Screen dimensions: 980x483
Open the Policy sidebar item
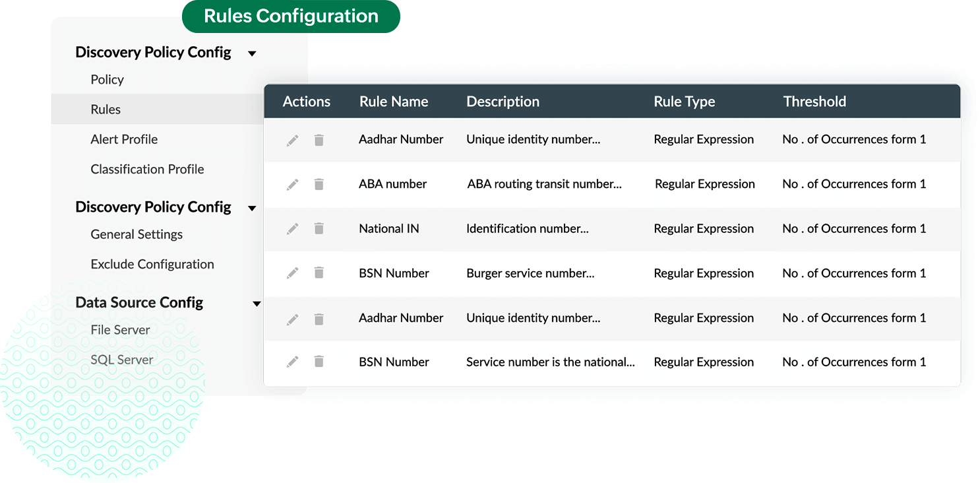click(x=107, y=80)
